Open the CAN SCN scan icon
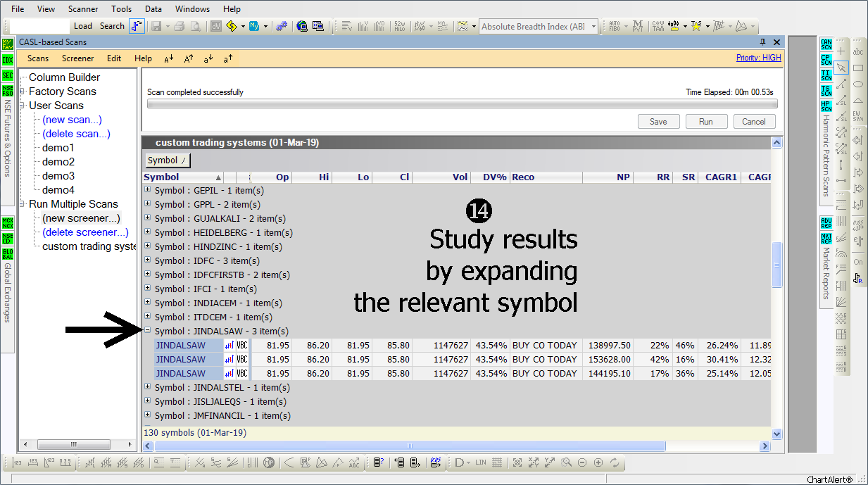The width and height of the screenshot is (868, 485). 826,44
